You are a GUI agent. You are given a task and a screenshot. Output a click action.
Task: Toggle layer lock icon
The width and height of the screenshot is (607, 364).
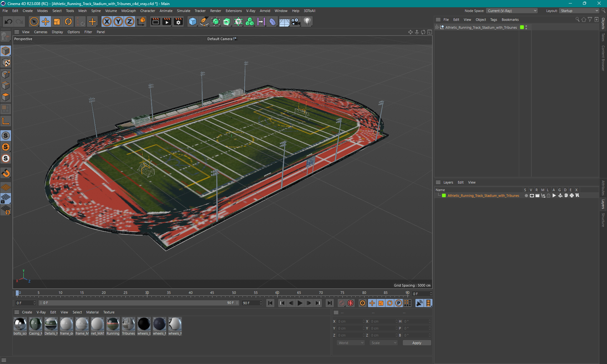(x=549, y=196)
